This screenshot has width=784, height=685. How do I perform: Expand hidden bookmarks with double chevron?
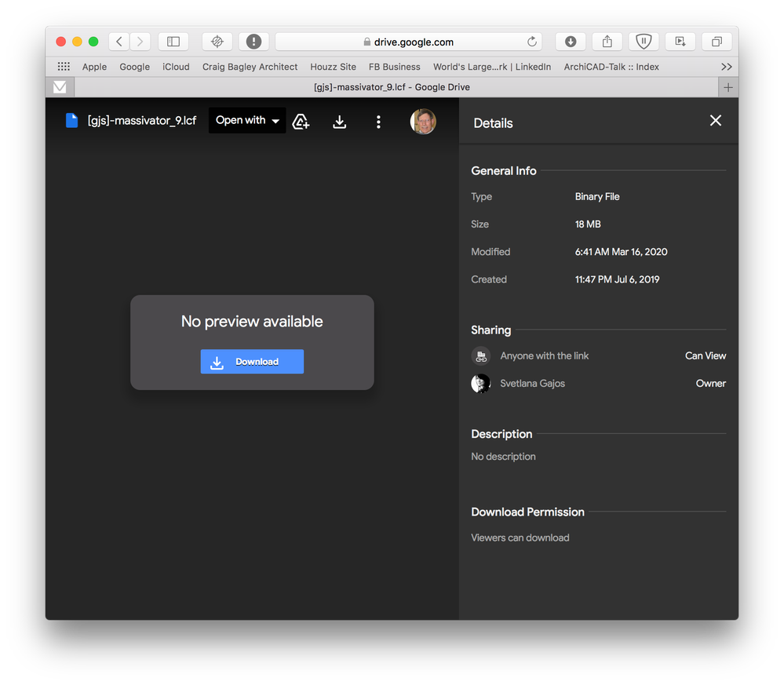click(x=727, y=67)
